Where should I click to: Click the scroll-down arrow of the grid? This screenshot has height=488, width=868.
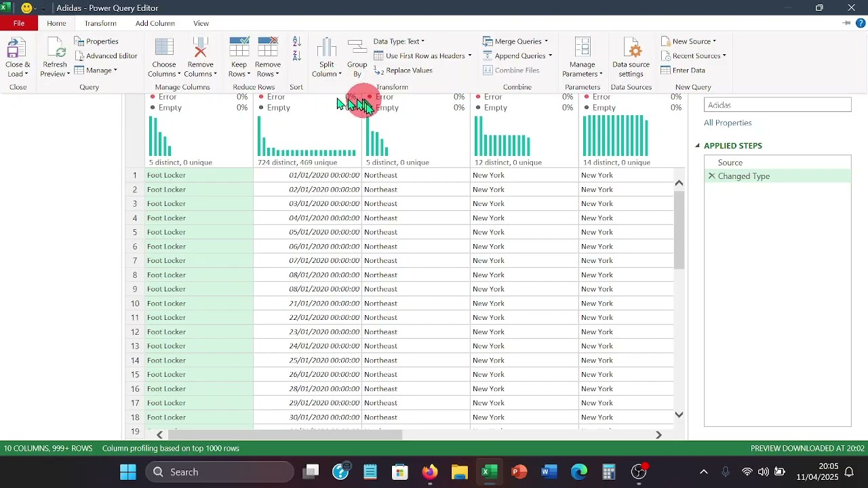679,414
